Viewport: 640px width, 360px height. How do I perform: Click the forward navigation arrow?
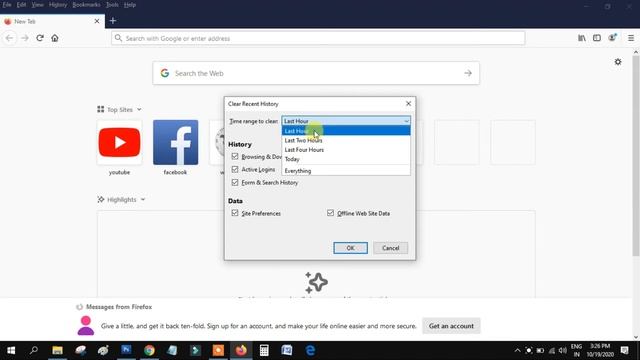(x=25, y=38)
